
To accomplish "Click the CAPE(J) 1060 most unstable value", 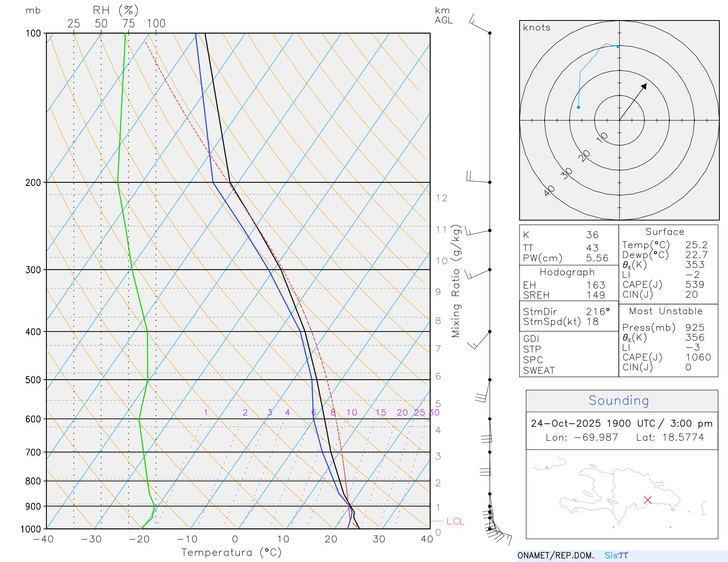I will pos(698,357).
